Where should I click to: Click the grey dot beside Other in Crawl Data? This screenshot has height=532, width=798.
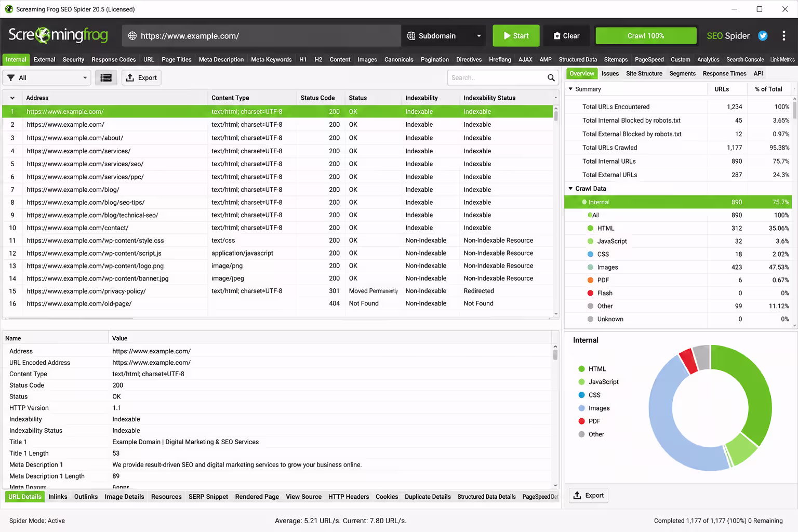[x=590, y=306]
